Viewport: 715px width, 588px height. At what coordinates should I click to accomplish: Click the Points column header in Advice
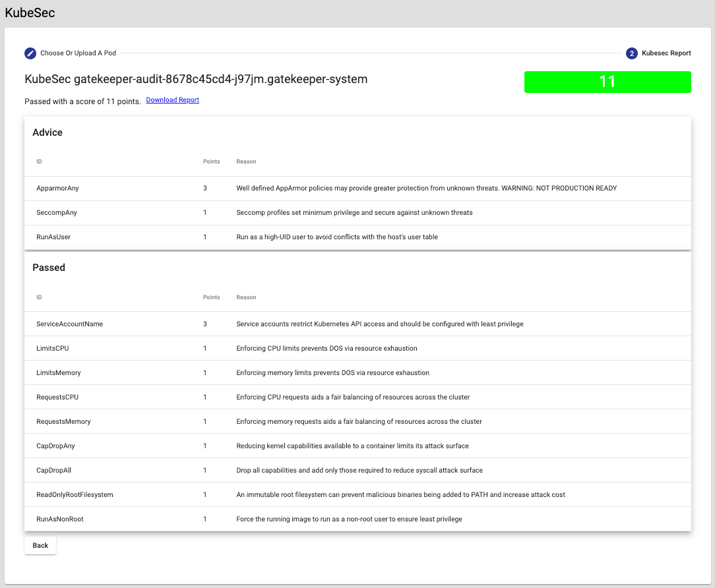pos(211,162)
